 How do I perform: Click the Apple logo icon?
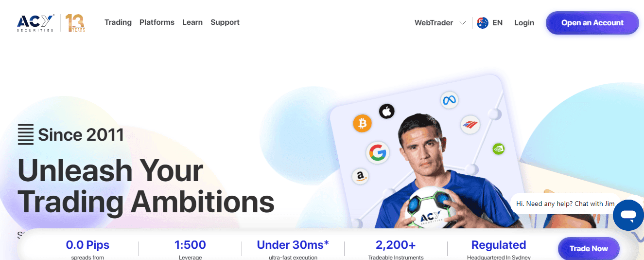point(387,111)
